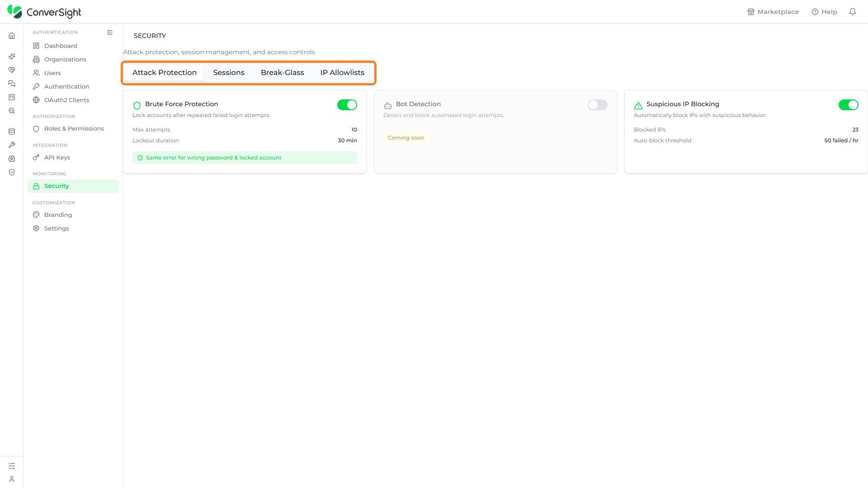Click the notebook icon in the left rail

click(x=12, y=97)
